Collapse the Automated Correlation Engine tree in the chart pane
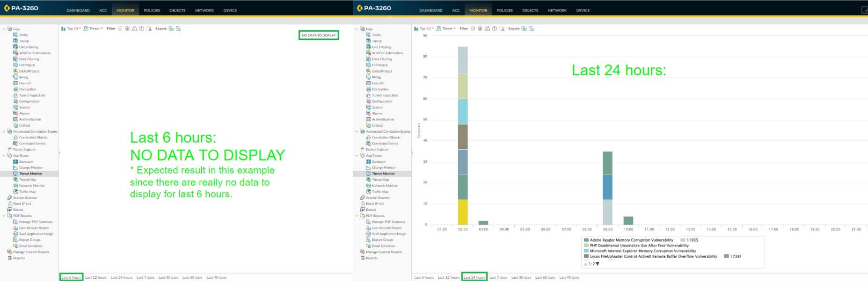Image resolution: width=868 pixels, height=281 pixels. (357, 131)
